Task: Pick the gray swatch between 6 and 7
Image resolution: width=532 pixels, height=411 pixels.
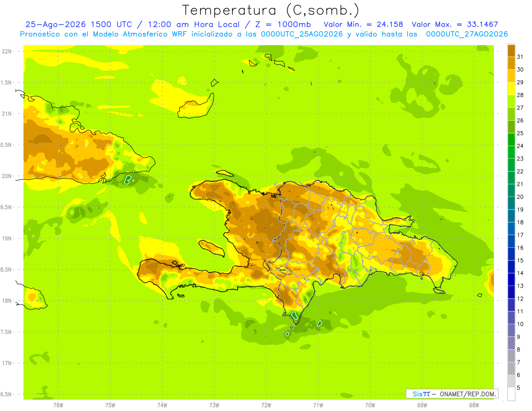Action: [511, 368]
